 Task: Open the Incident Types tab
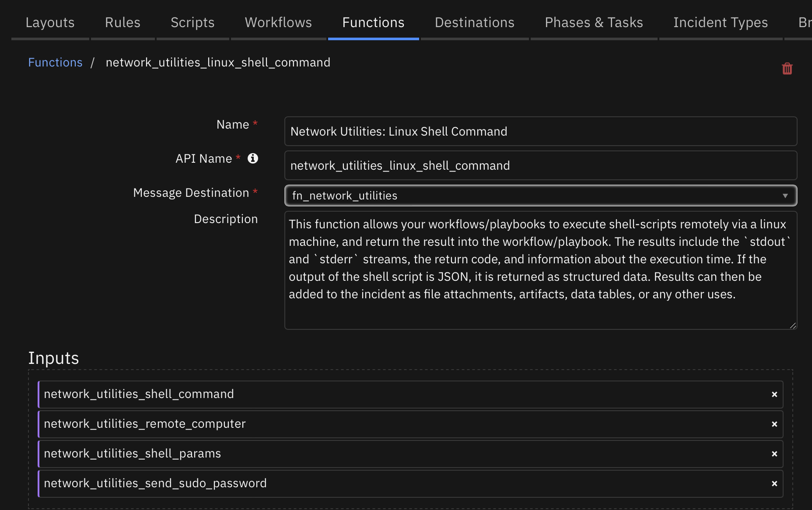pos(721,22)
